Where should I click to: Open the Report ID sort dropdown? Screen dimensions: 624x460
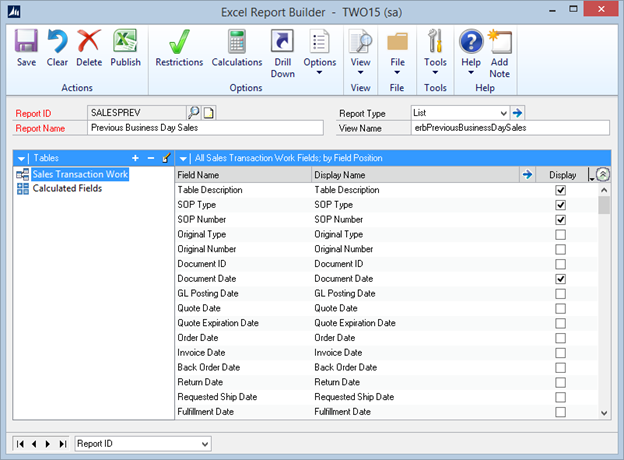205,444
